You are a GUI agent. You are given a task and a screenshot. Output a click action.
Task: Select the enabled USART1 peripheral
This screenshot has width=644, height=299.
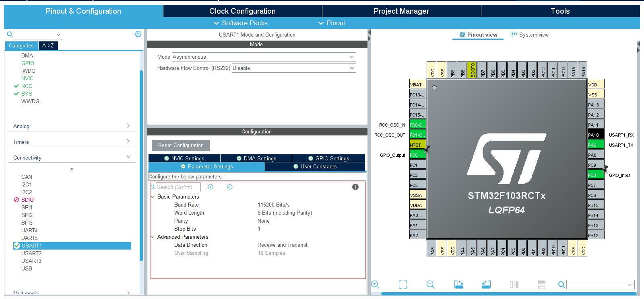tap(72, 246)
